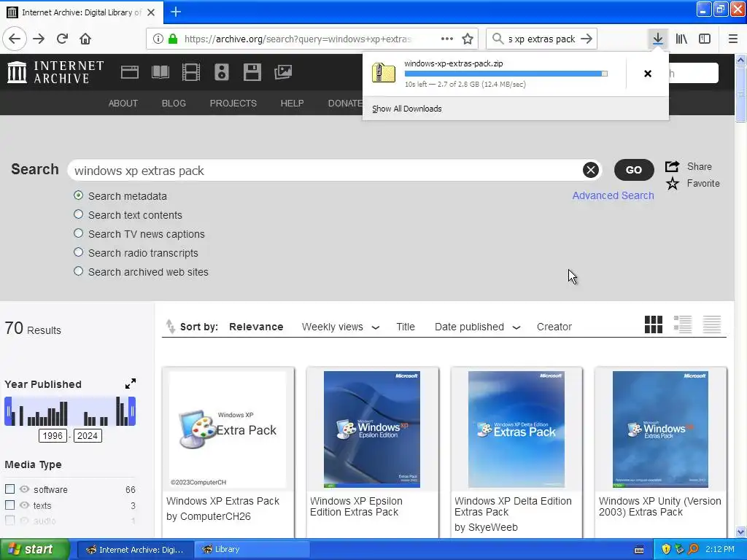The width and height of the screenshot is (747, 560).
Task: Open a new browser tab with plus
Action: (x=176, y=12)
